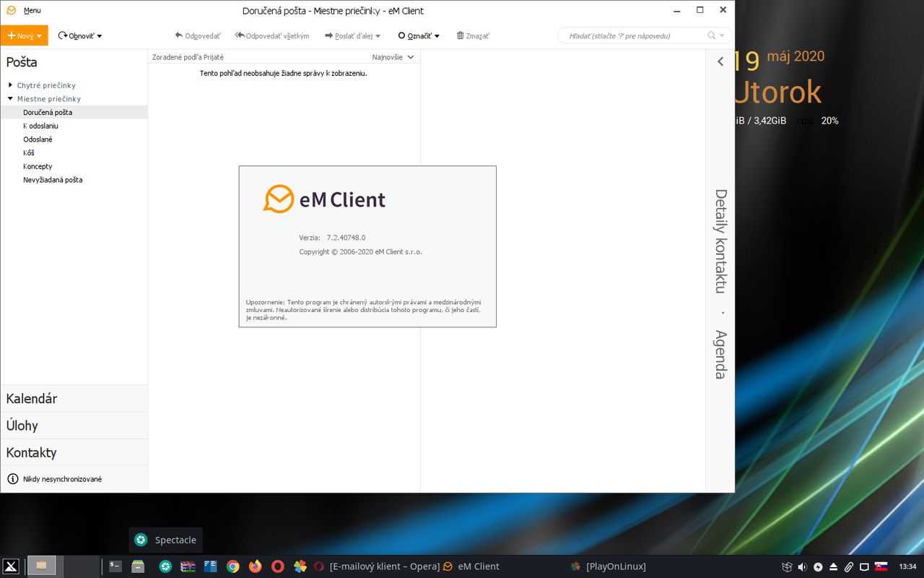Click the Odpovedať reply icon
924x578 pixels.
(179, 35)
